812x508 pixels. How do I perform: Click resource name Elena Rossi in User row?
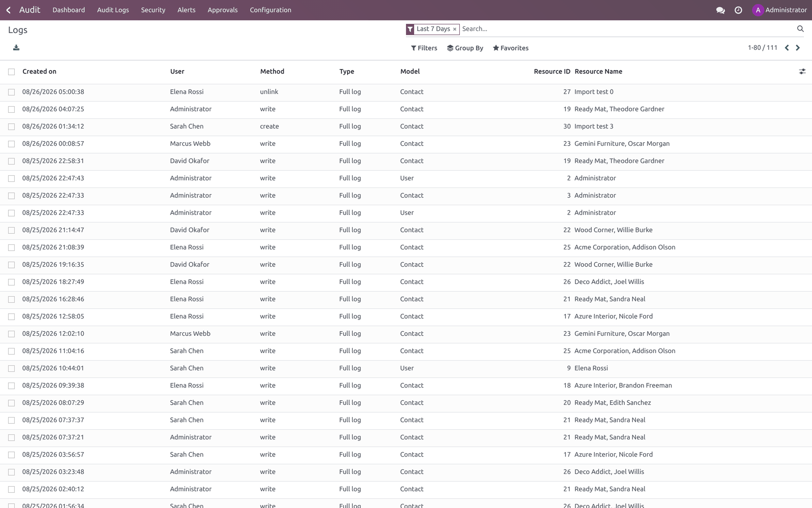pyautogui.click(x=591, y=368)
